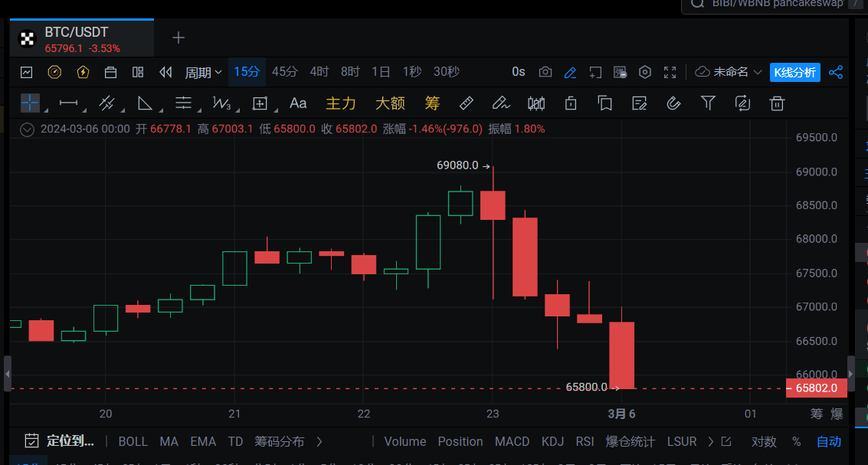
Task: Click the share icon beside K线分析
Action: (x=836, y=72)
